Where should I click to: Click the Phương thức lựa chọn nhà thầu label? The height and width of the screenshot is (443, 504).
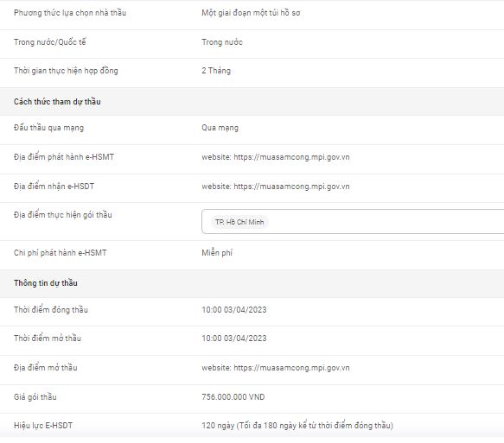coord(70,13)
